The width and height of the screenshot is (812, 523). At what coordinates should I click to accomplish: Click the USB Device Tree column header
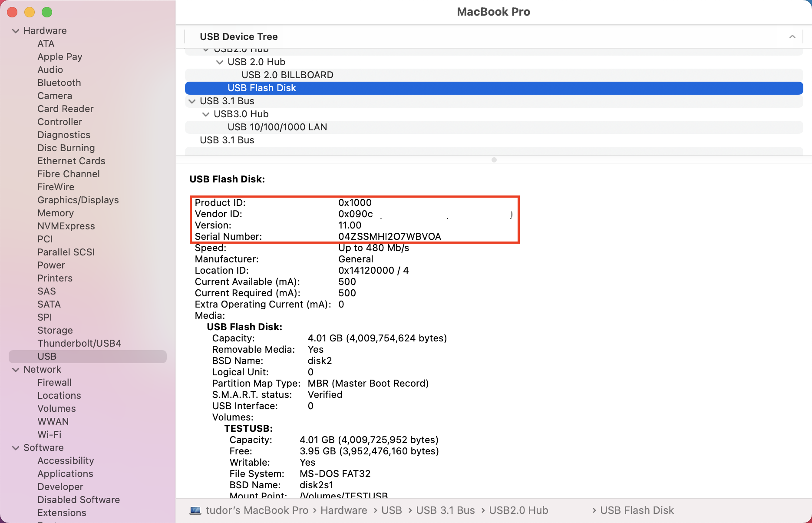238,37
